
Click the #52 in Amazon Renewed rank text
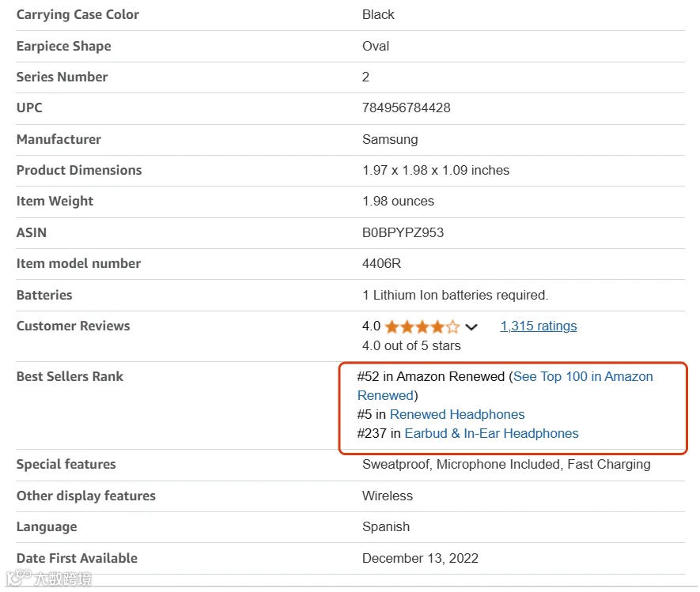pyautogui.click(x=431, y=376)
